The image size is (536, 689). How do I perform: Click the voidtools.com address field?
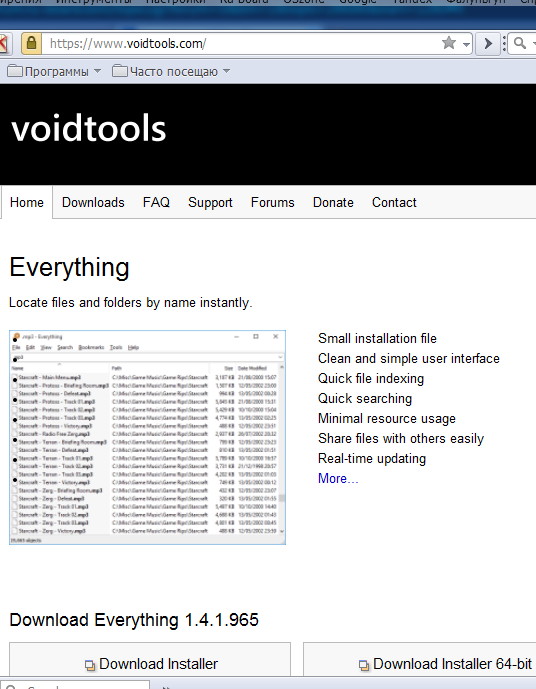[x=242, y=44]
